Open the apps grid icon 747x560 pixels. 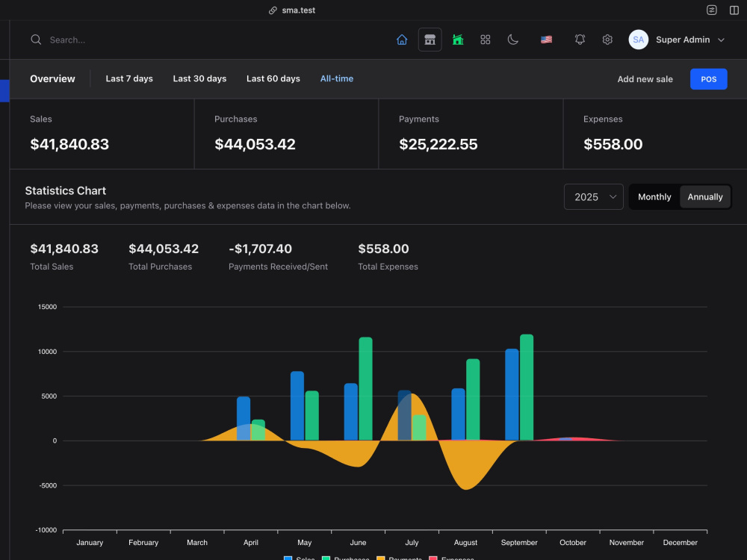tap(485, 40)
